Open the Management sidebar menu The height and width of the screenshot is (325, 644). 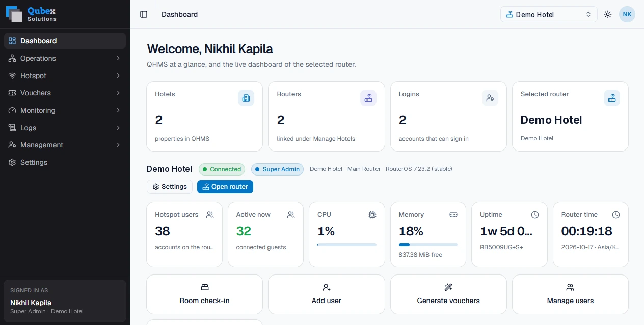[65, 145]
